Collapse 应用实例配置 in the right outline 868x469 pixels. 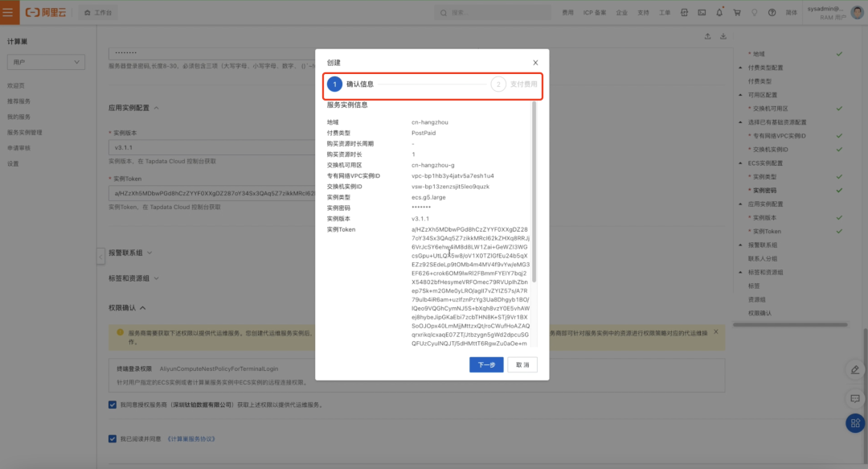[740, 204]
